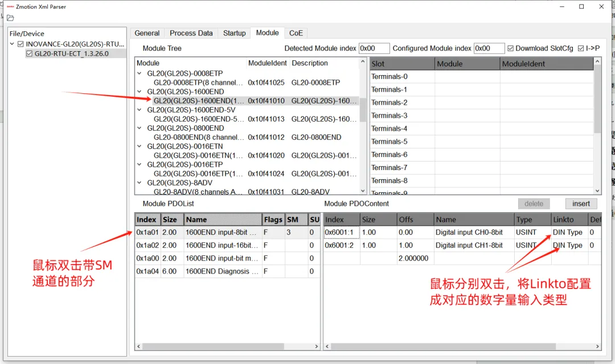Click the delete button
The width and height of the screenshot is (615, 364).
pos(534,204)
